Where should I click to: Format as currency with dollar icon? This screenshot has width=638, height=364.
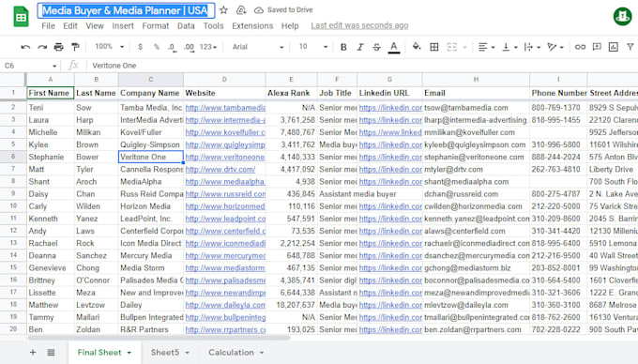[x=140, y=47]
